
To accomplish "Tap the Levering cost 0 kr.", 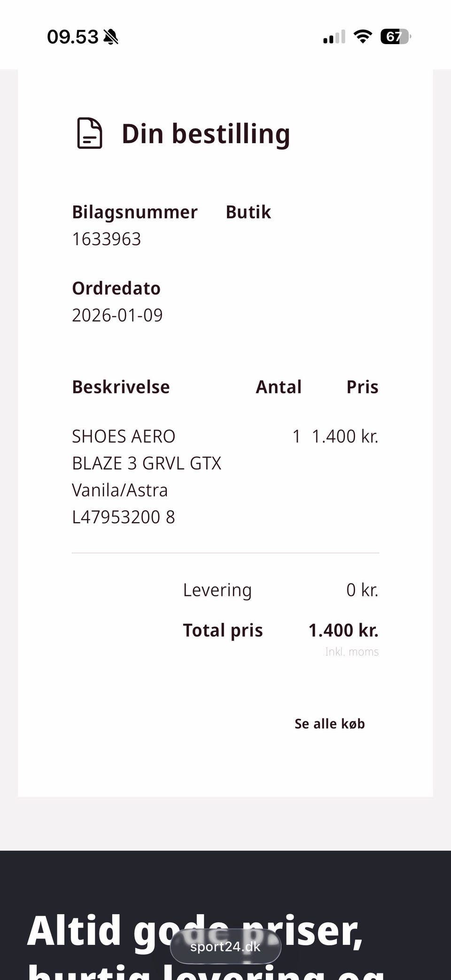I will (x=362, y=590).
